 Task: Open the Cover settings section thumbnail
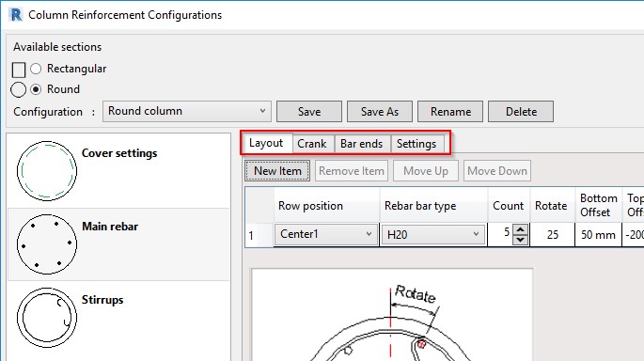(47, 171)
